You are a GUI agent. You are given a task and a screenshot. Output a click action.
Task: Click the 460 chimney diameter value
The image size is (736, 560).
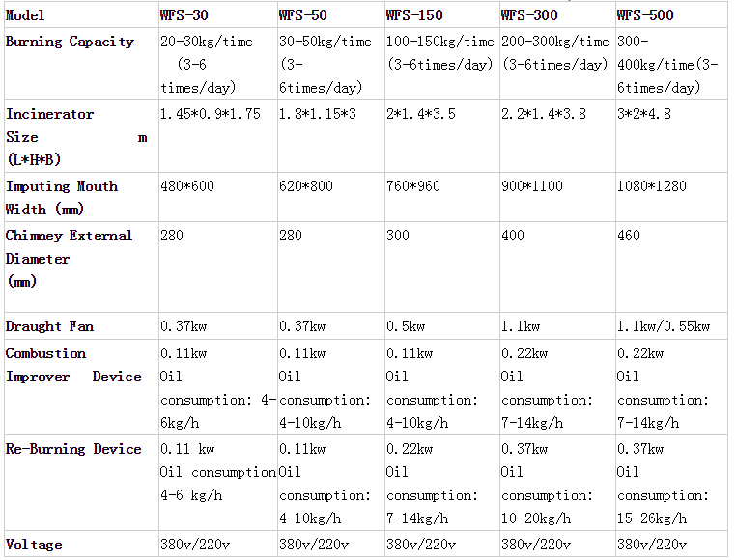[629, 236]
